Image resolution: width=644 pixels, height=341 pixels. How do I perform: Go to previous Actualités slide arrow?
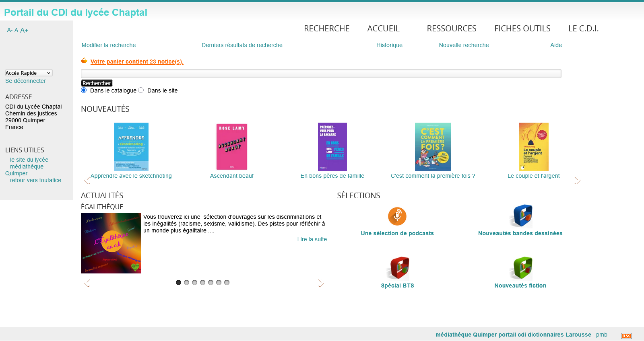click(x=87, y=283)
